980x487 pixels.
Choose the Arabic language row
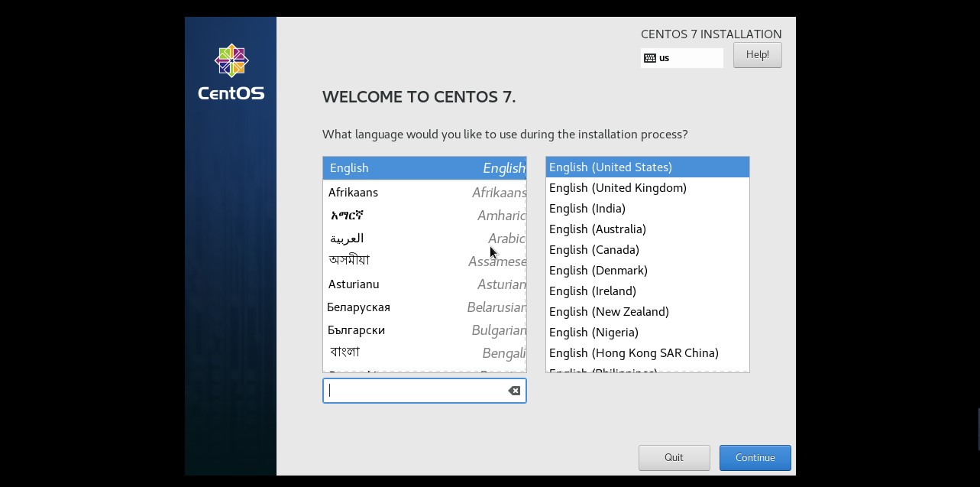(x=424, y=238)
